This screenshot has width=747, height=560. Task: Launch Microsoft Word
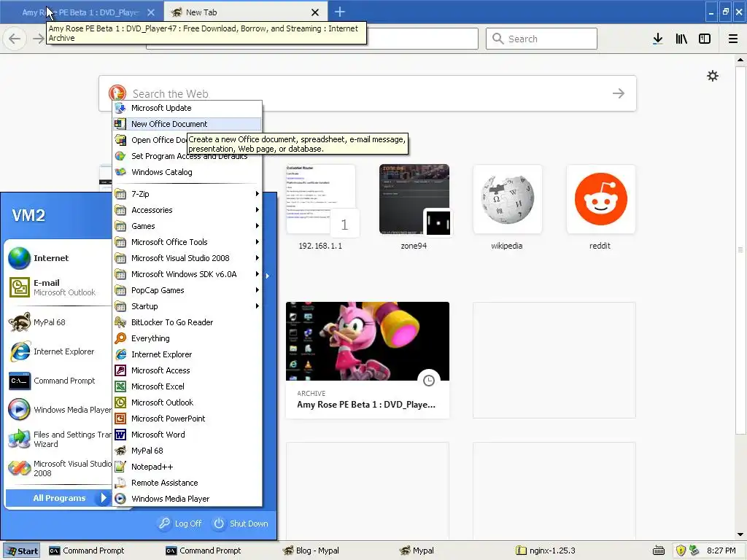click(187, 435)
